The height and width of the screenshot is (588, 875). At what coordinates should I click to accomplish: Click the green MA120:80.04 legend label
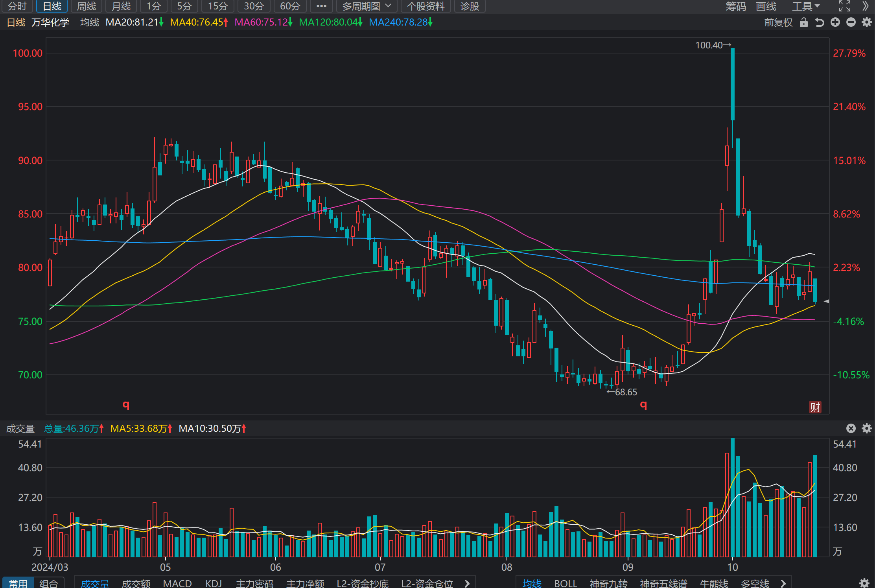tap(331, 22)
